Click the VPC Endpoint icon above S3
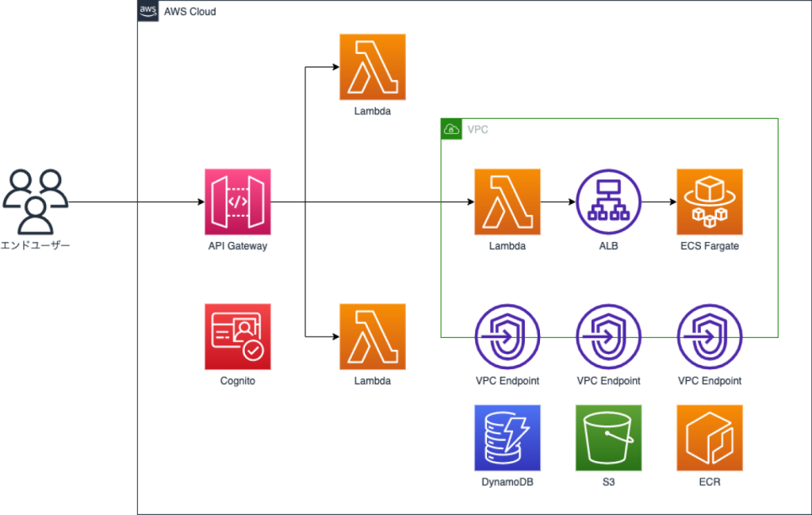The height and width of the screenshot is (515, 812). (x=608, y=336)
